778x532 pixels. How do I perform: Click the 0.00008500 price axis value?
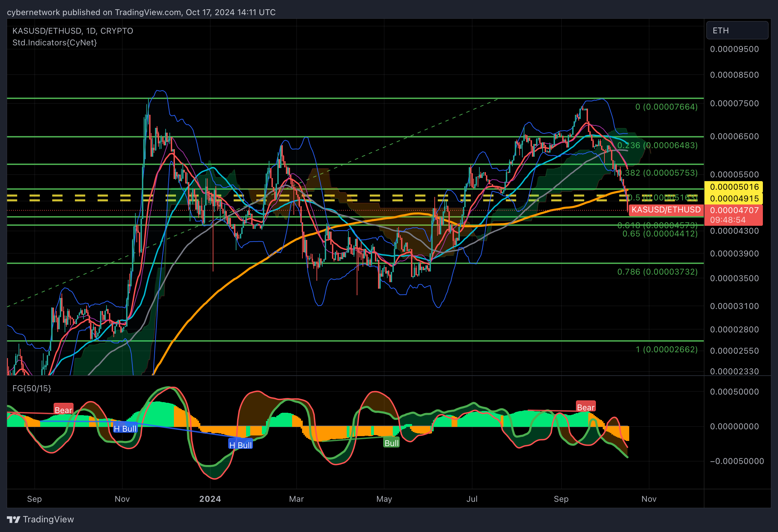click(x=734, y=75)
